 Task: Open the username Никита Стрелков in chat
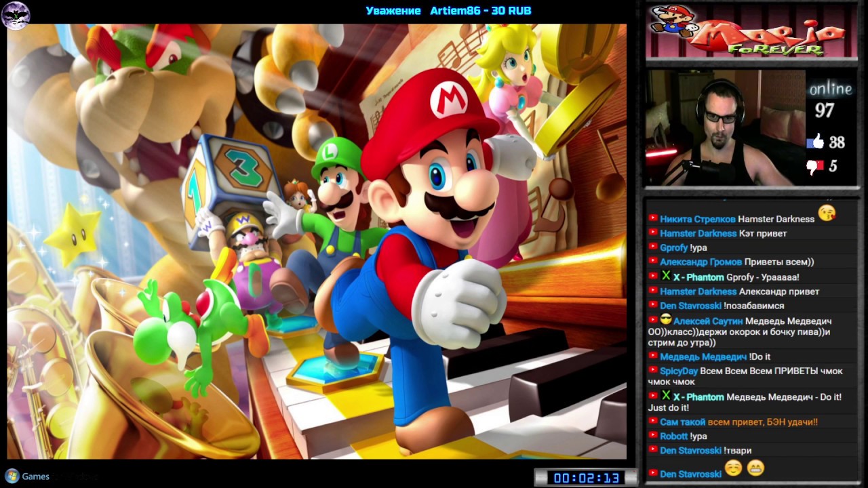click(x=698, y=219)
